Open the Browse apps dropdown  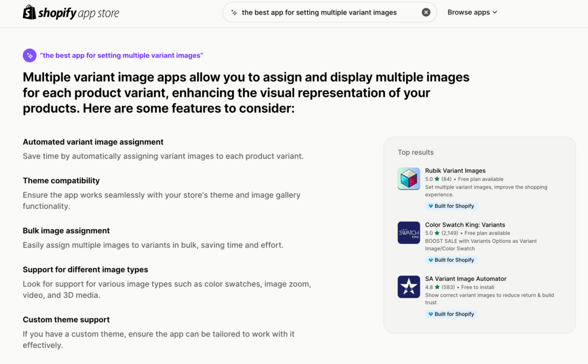pyautogui.click(x=472, y=13)
